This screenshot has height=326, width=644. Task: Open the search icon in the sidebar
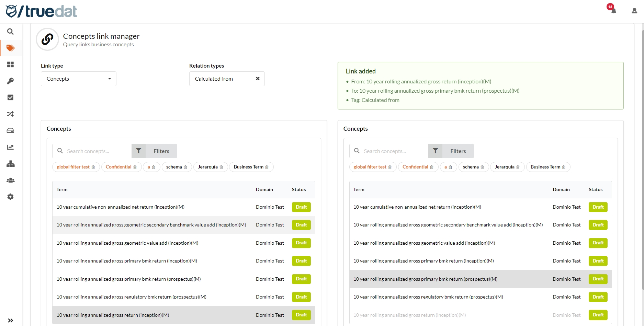tap(10, 32)
